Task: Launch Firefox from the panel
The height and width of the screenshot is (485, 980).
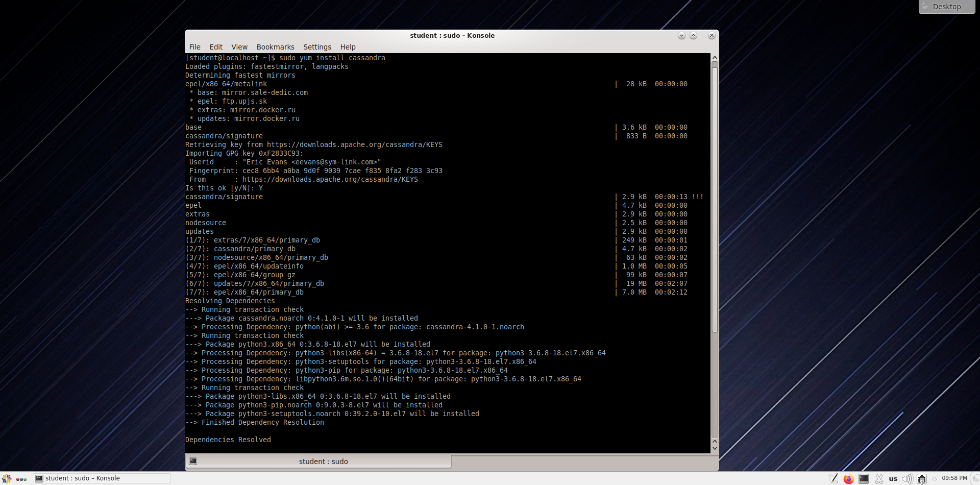Action: pyautogui.click(x=849, y=478)
